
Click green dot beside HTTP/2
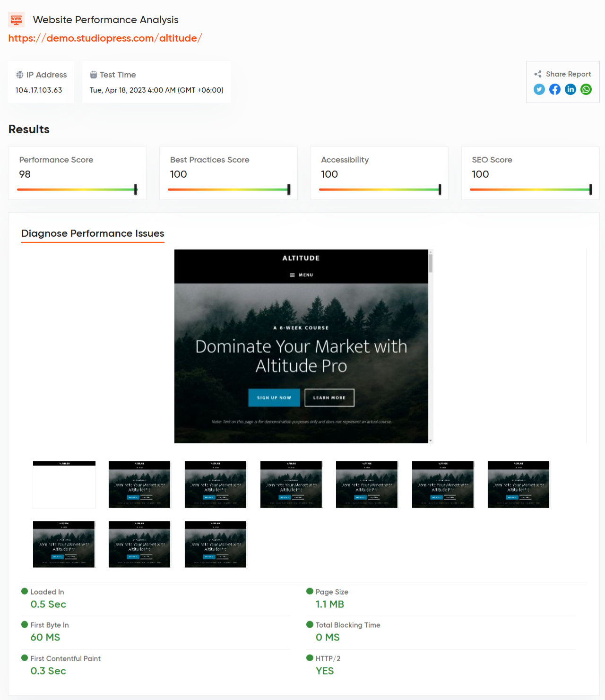coord(310,657)
